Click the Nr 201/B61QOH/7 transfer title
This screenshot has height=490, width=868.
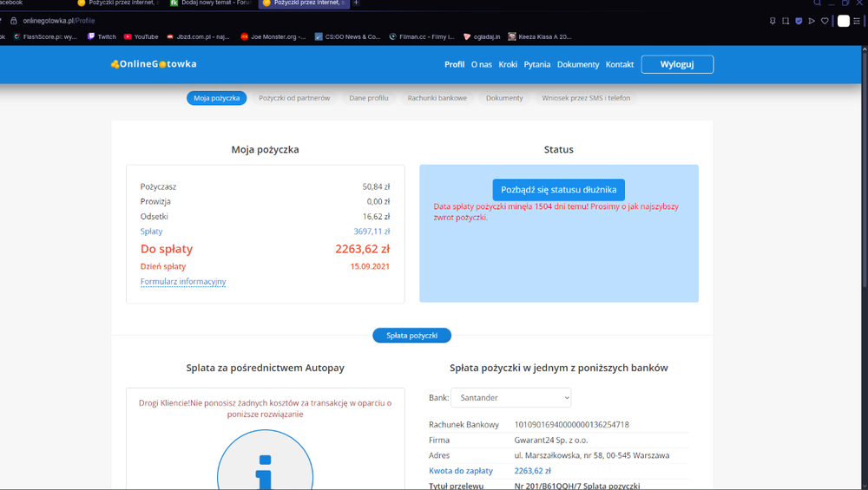point(577,486)
